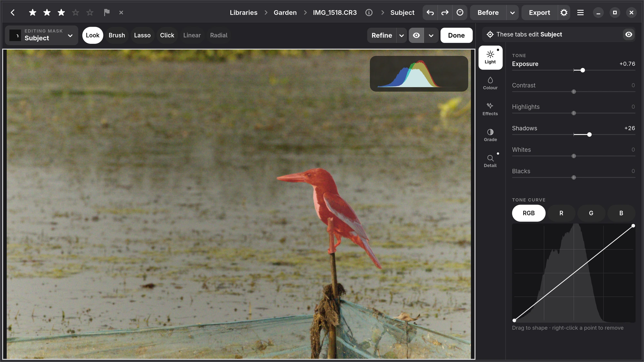The width and height of the screenshot is (644, 362).
Task: Click the histogram overlay on the photo
Action: point(419,74)
